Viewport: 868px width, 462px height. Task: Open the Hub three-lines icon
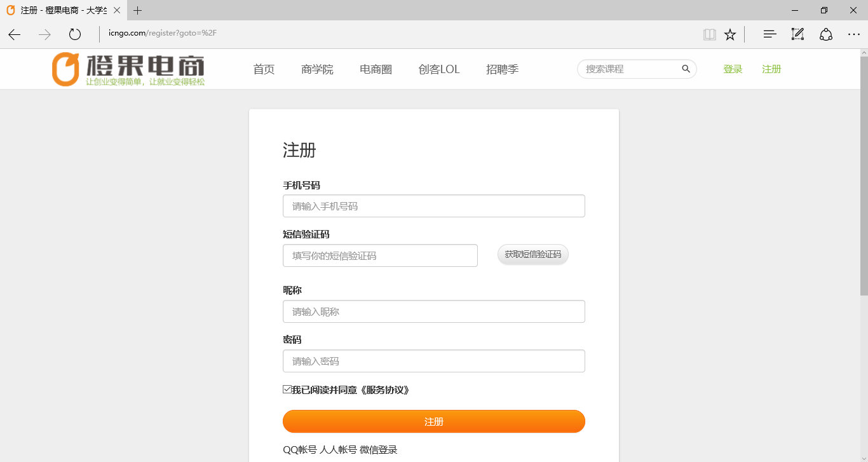[x=770, y=34]
